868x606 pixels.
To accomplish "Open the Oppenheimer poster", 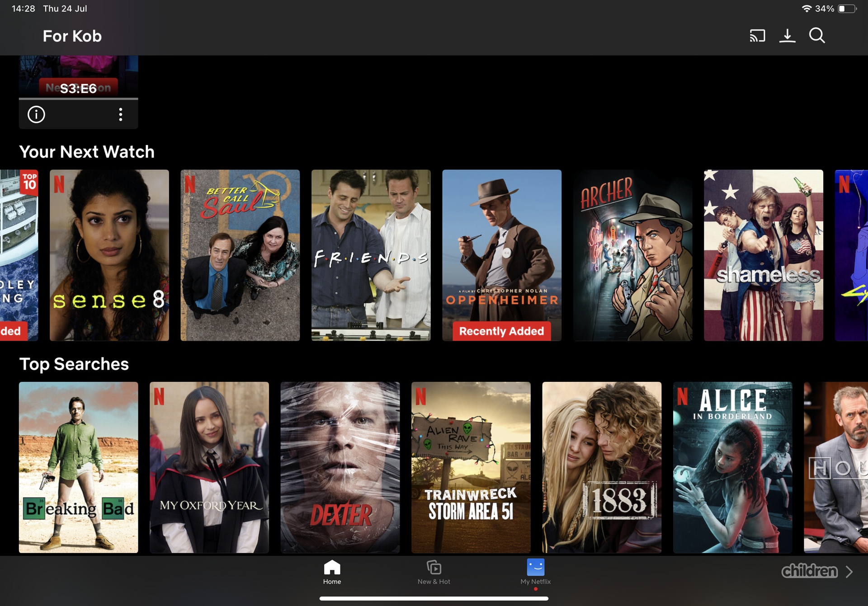I will (502, 255).
